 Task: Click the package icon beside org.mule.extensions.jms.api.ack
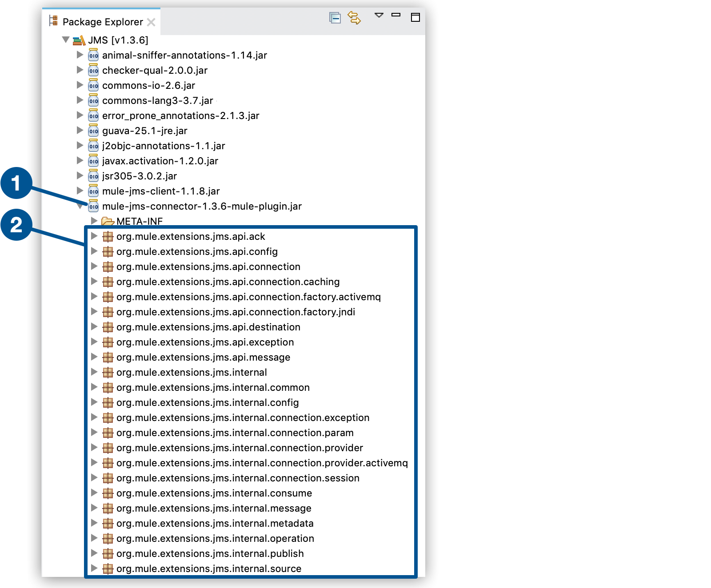108,236
